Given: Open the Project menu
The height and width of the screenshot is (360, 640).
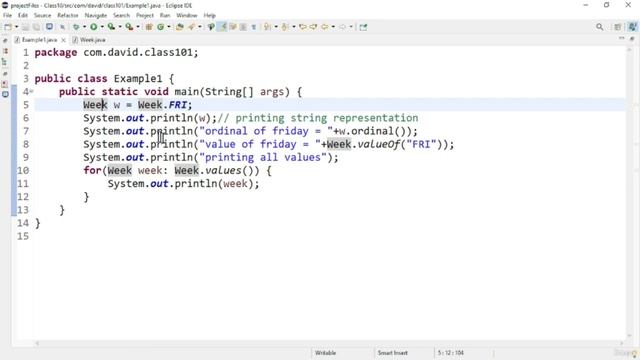Looking at the screenshot, I should click(x=145, y=15).
